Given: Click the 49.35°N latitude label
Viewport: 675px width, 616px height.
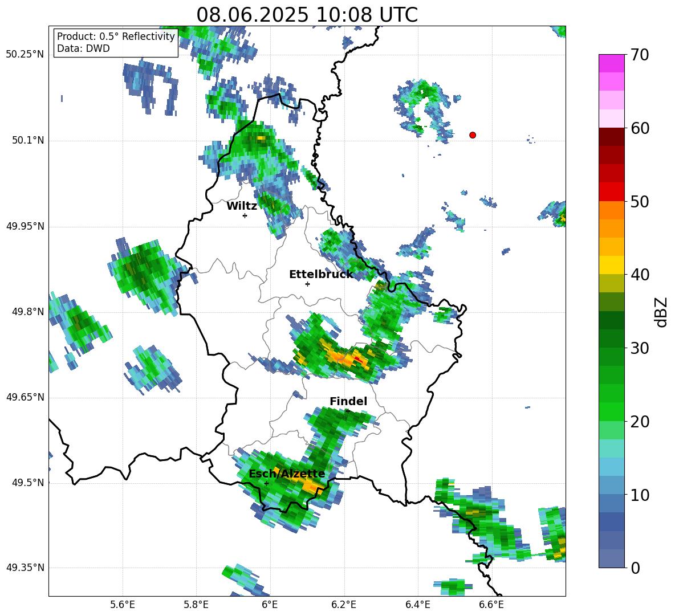Looking at the screenshot, I should pos(25,568).
